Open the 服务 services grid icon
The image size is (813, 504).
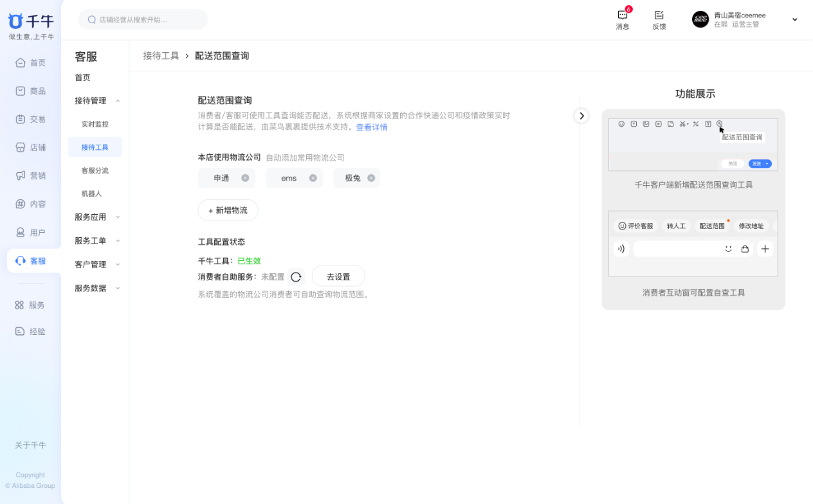tap(19, 305)
